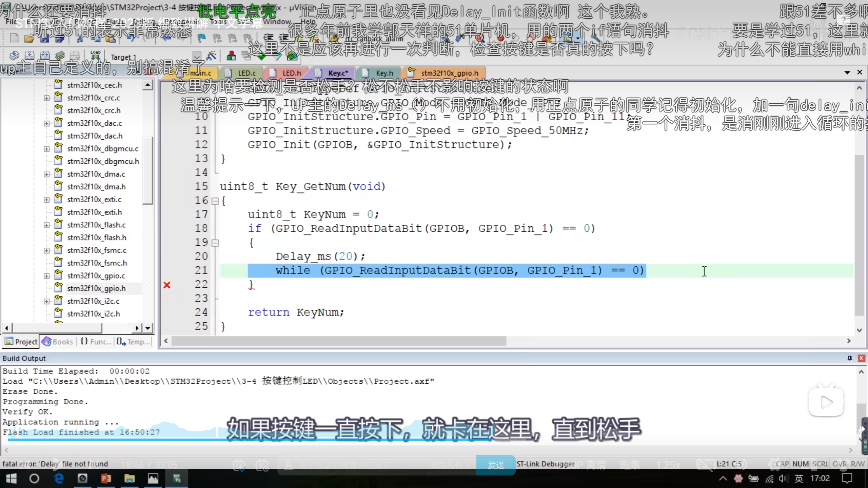The width and height of the screenshot is (868, 488).
Task: Switch to the stm32f10x_gpio.h tab
Action: (449, 73)
